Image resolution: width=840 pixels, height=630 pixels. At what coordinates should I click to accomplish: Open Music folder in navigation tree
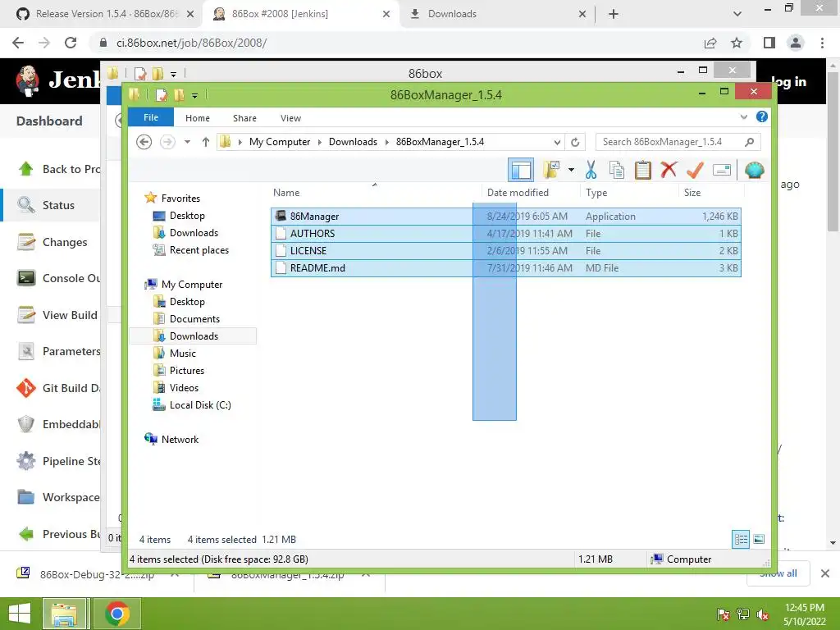click(183, 353)
